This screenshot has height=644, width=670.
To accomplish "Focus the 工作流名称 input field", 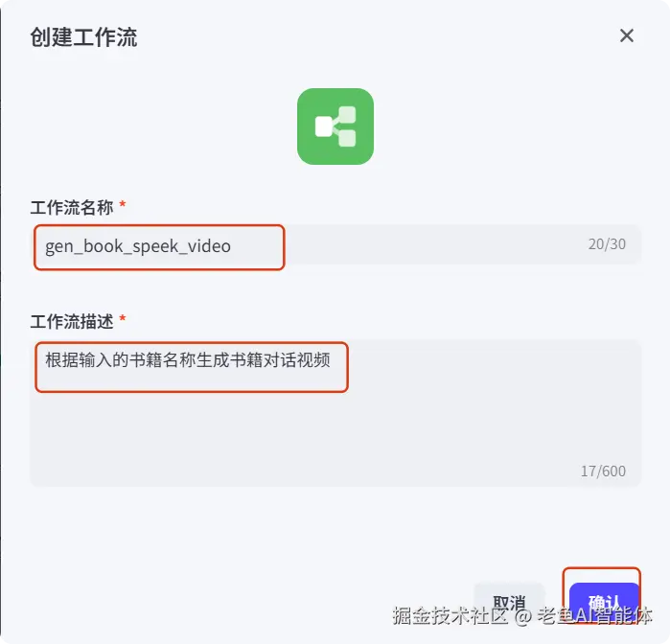I will click(335, 245).
